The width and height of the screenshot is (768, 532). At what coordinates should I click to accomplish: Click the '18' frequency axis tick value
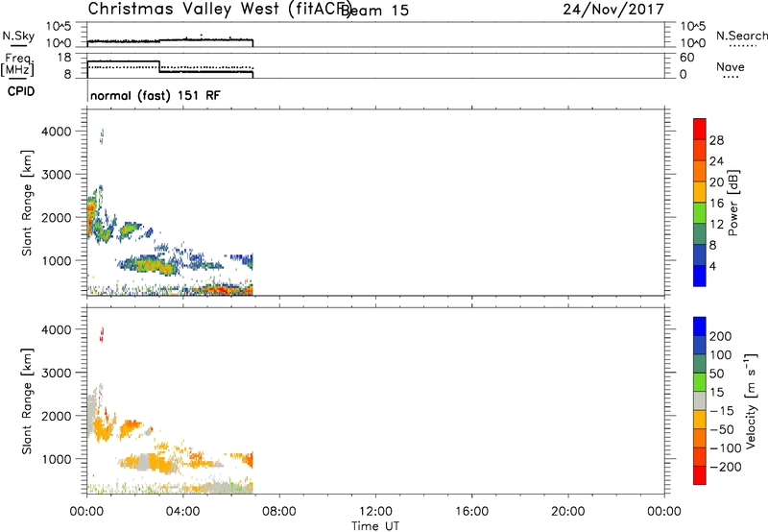64,58
